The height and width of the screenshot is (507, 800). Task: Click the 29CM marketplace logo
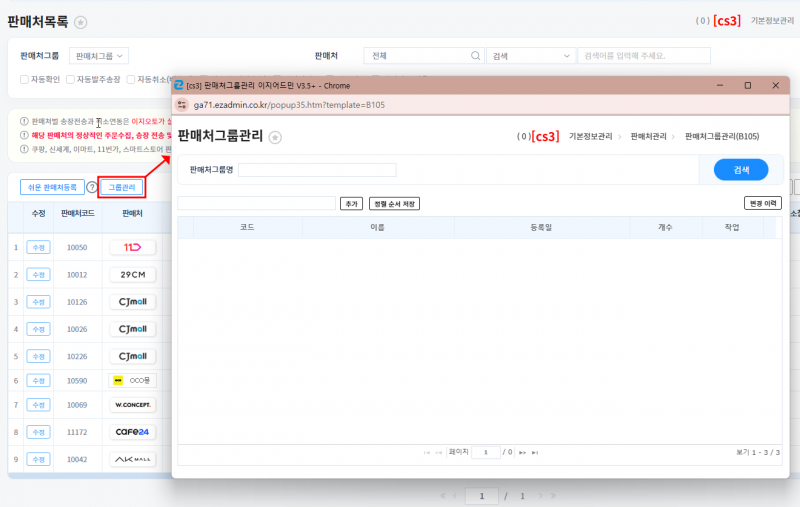[x=132, y=274]
